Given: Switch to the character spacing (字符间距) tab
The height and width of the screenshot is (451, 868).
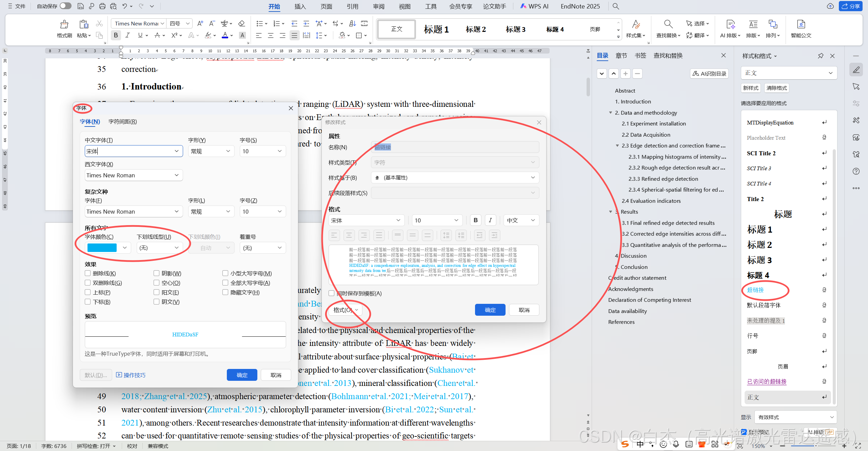Looking at the screenshot, I should [122, 122].
